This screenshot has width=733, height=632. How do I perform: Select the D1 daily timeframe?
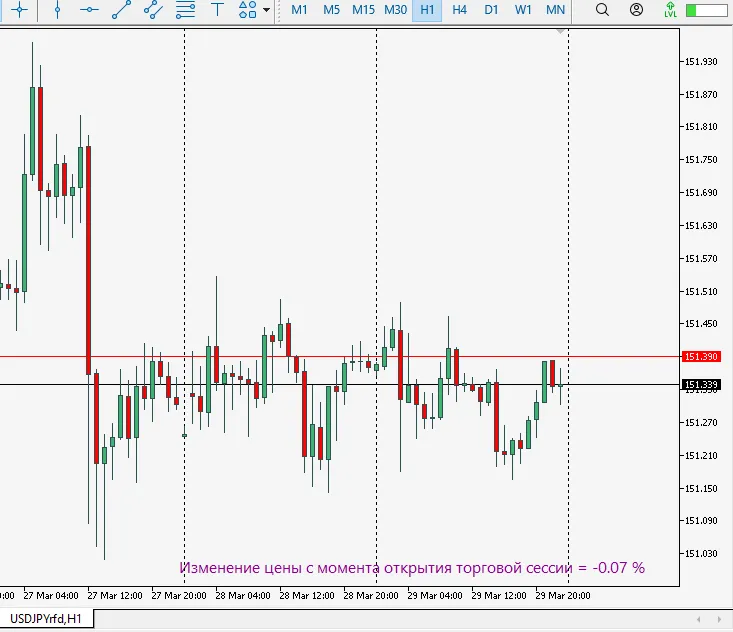tap(491, 10)
